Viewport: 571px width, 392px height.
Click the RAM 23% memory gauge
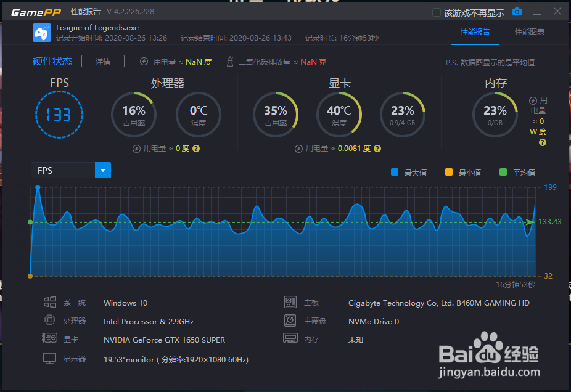tap(495, 115)
